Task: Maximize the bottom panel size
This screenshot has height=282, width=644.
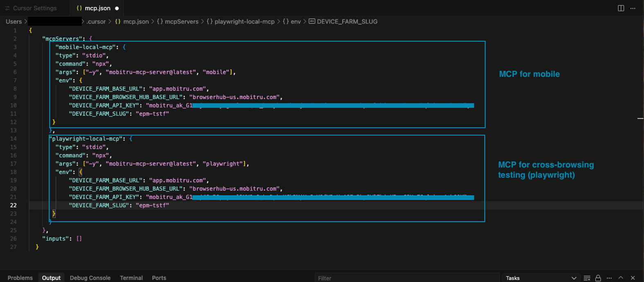Action: 621,278
